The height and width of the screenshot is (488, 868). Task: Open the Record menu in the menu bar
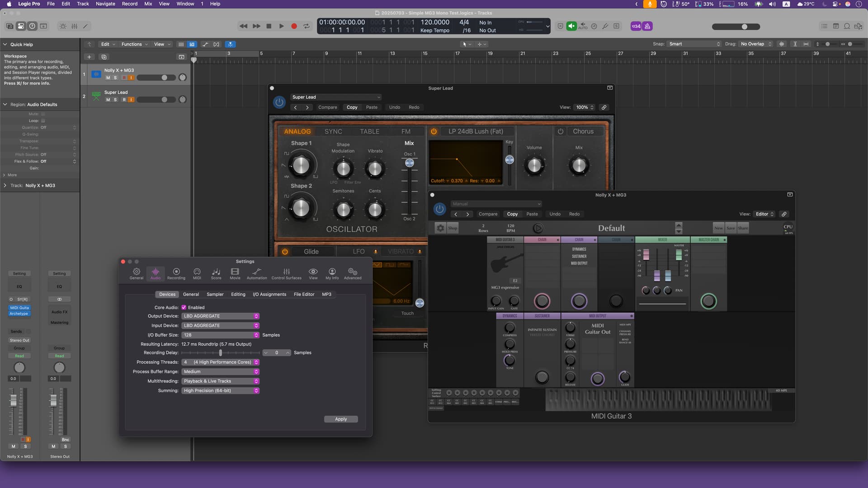(130, 4)
